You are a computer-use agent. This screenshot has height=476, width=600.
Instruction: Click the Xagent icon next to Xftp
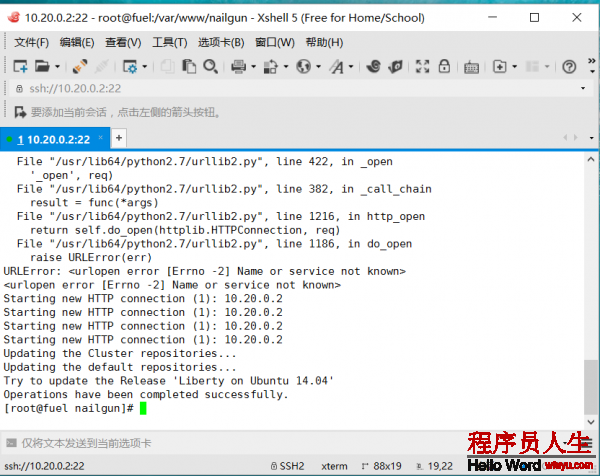pos(395,67)
